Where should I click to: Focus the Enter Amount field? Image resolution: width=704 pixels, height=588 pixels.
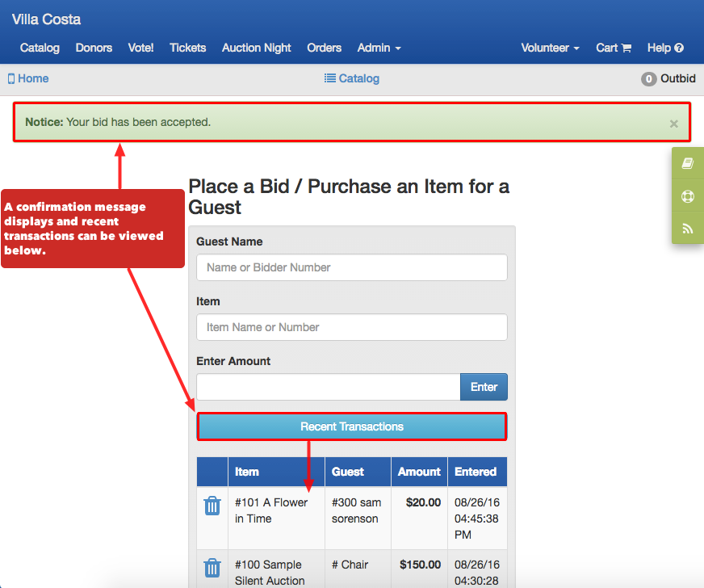[x=329, y=387]
